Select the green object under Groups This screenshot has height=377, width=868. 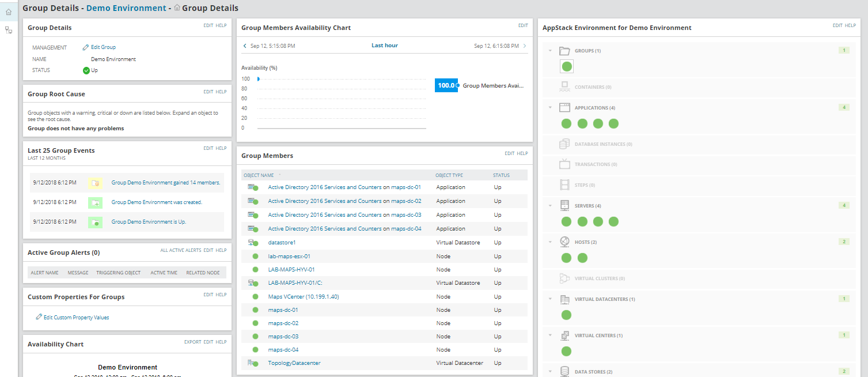pos(567,67)
